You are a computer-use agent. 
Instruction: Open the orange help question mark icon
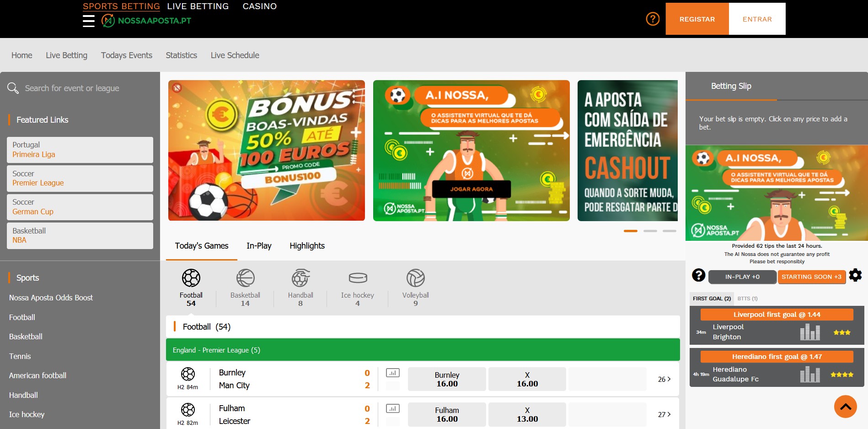tap(653, 19)
